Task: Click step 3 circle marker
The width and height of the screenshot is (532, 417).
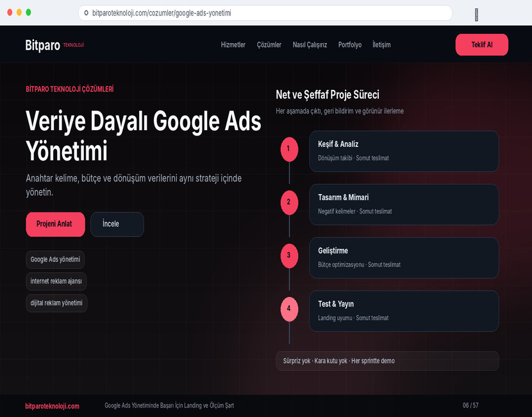Action: click(x=289, y=256)
